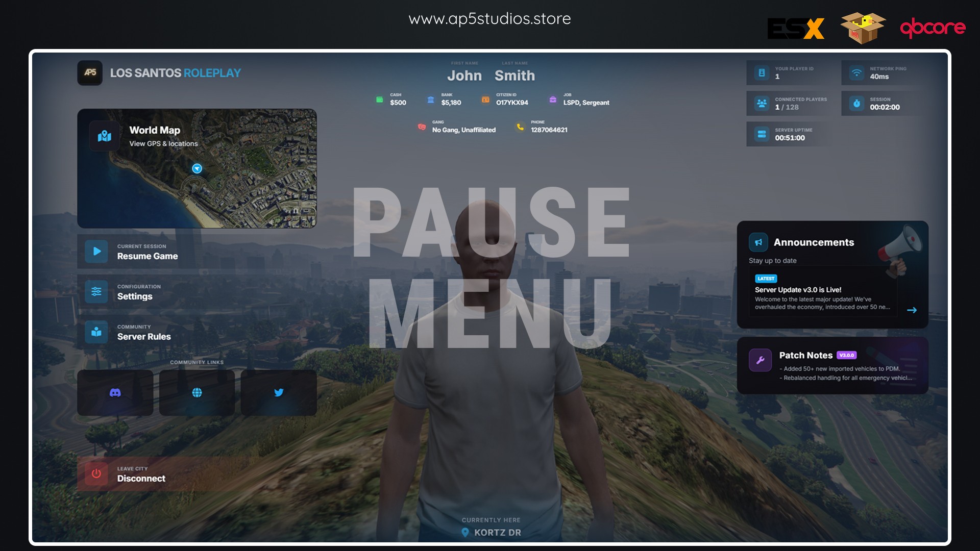Open the Patch Notes card
This screenshot has height=551, width=980.
(x=832, y=365)
